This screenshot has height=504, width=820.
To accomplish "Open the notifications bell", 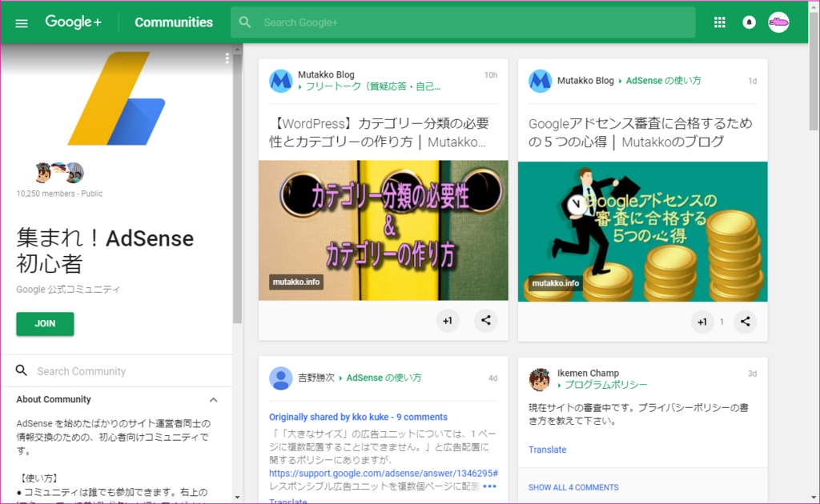I will point(749,22).
